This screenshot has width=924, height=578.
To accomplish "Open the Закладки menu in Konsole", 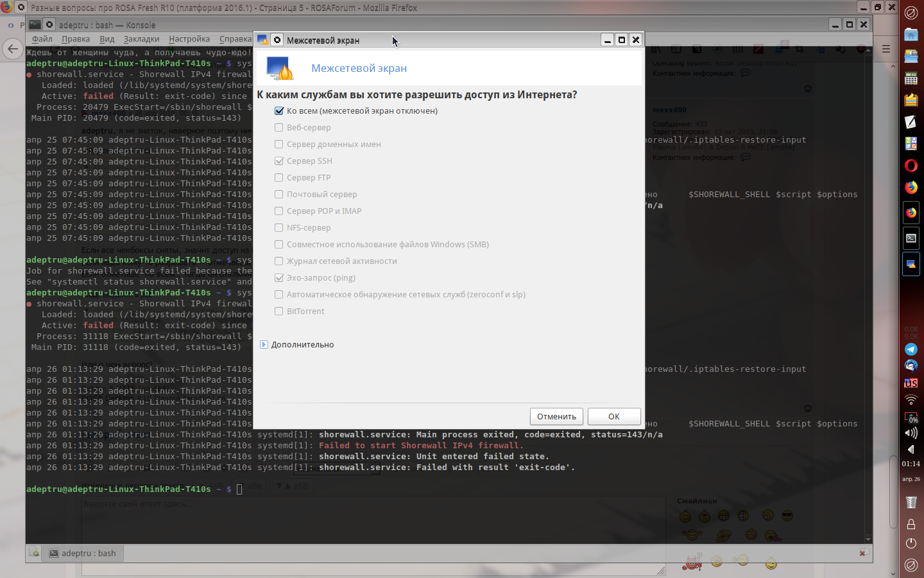I will pos(141,39).
